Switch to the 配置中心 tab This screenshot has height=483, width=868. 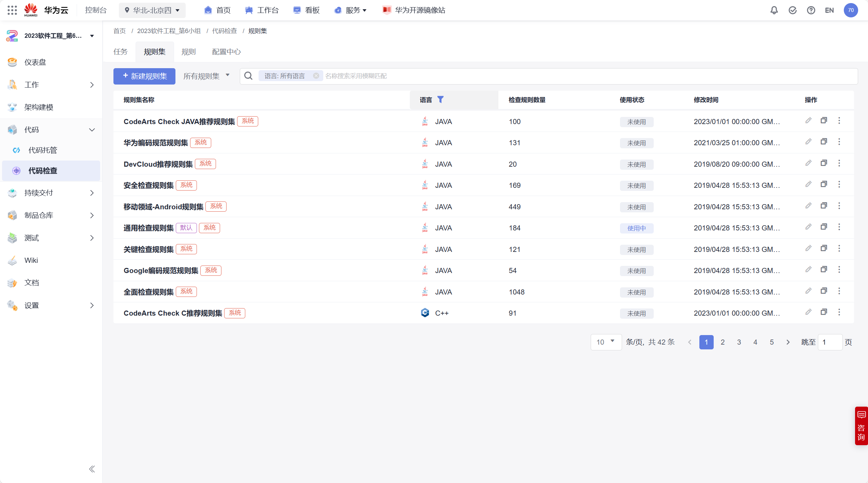pyautogui.click(x=226, y=52)
